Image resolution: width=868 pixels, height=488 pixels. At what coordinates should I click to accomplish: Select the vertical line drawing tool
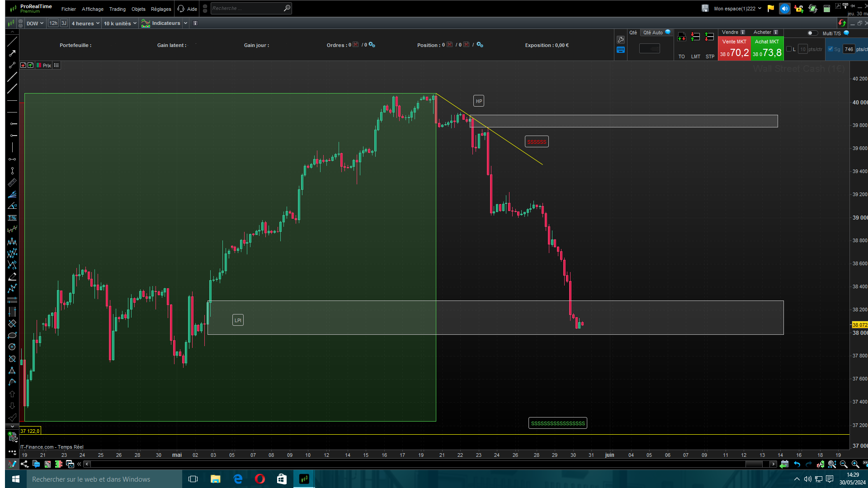click(12, 147)
